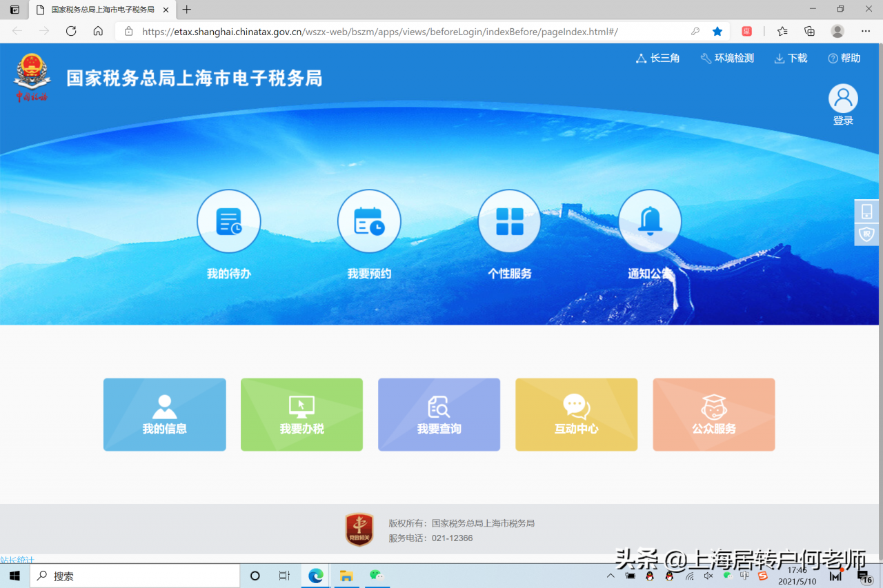Open the 站长统计 link at bottom left
The width and height of the screenshot is (883, 588).
[x=17, y=560]
